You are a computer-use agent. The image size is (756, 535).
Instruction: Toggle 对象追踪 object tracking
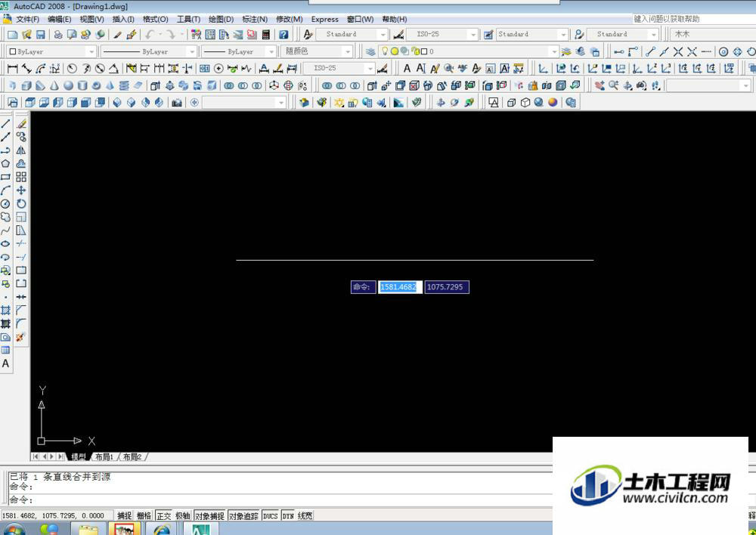click(x=244, y=515)
